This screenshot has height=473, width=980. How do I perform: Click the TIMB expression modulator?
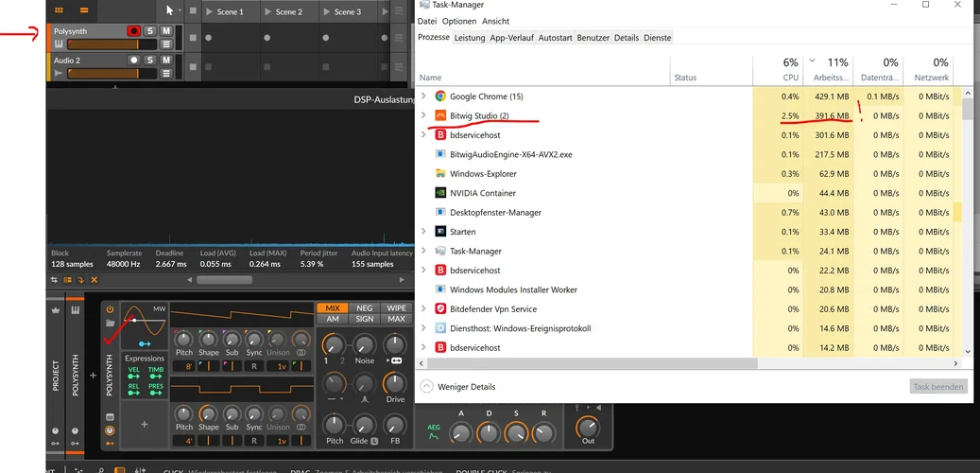pyautogui.click(x=155, y=373)
